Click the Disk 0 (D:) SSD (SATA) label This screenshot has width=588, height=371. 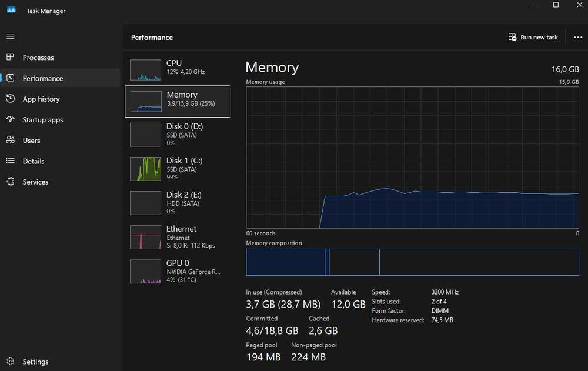click(185, 134)
